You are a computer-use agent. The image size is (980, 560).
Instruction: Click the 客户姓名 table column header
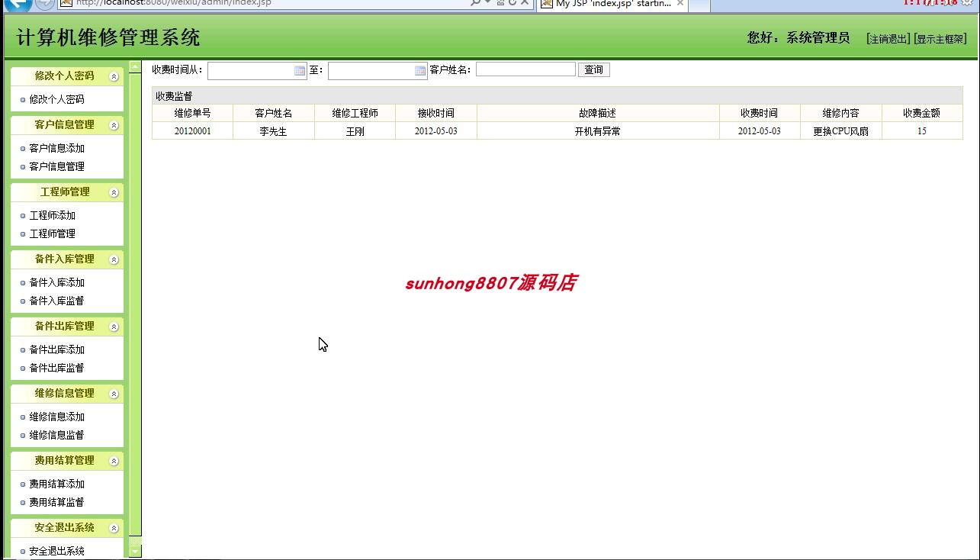tap(274, 113)
